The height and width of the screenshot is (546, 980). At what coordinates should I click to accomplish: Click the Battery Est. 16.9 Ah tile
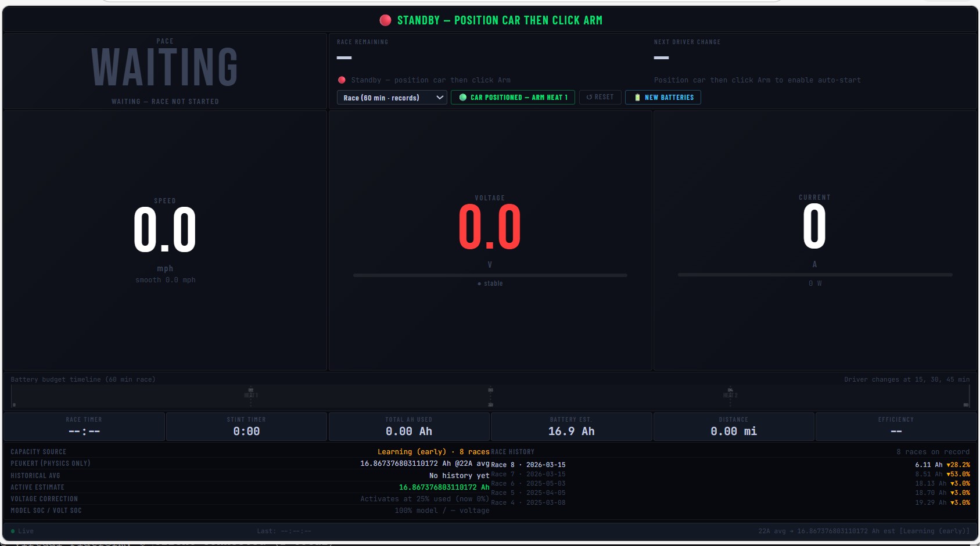click(571, 427)
